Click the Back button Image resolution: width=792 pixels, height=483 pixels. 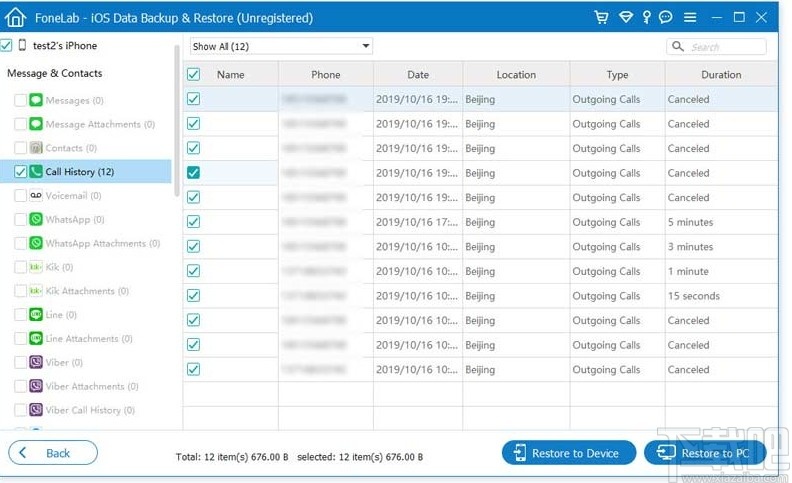tap(53, 453)
